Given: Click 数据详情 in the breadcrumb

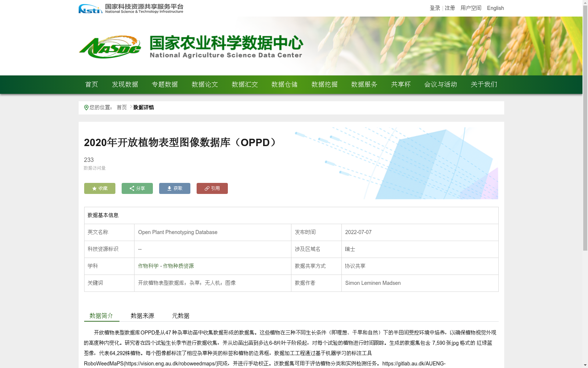Looking at the screenshot, I should (x=144, y=107).
